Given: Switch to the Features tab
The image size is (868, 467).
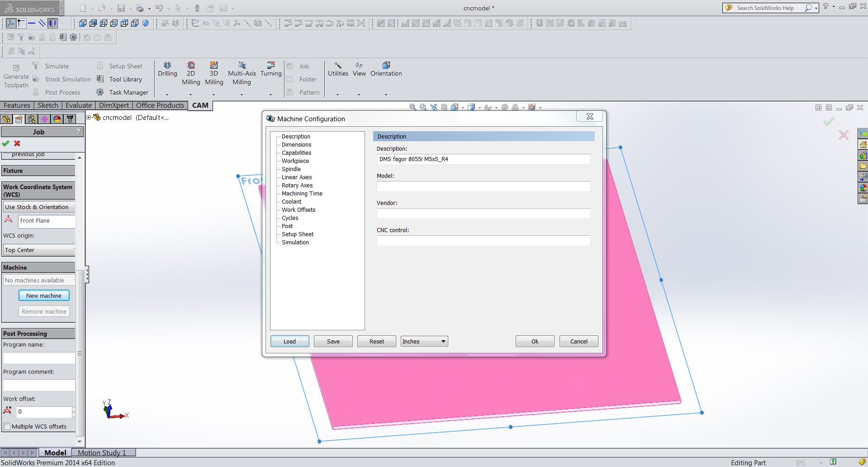Looking at the screenshot, I should [x=17, y=105].
